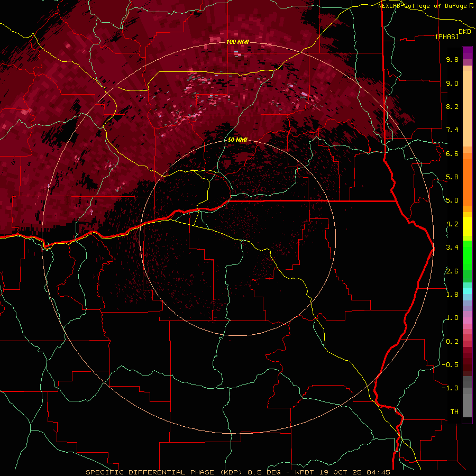Click the "100 NMI" range ring label

click(x=237, y=42)
